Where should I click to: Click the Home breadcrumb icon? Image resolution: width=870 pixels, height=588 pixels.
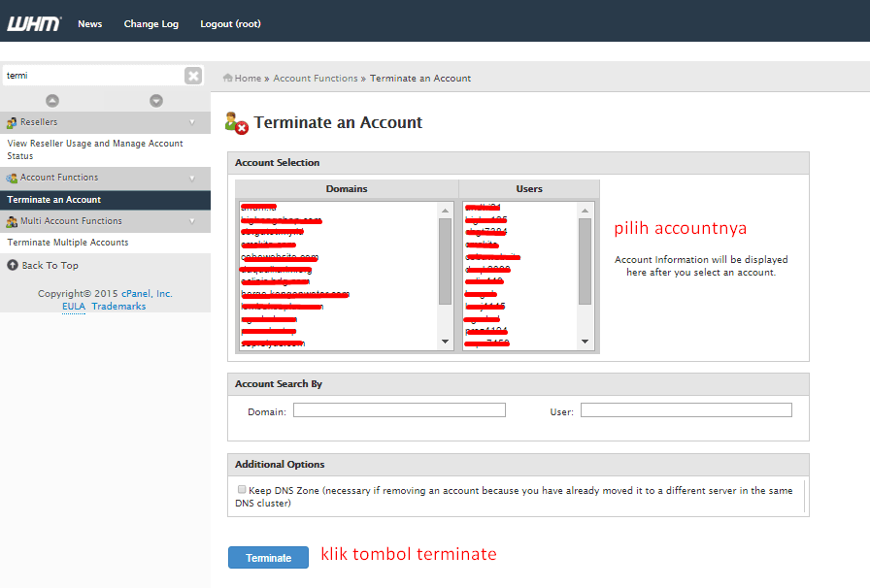coord(227,78)
